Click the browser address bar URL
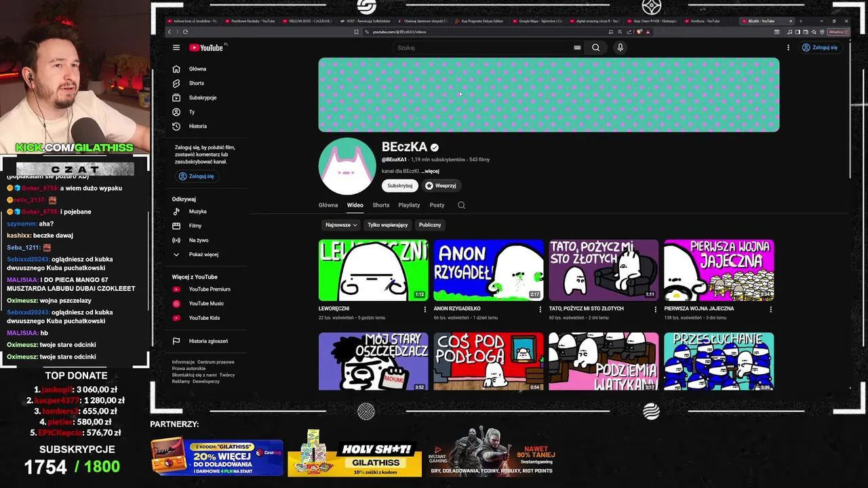868x488 pixels. click(400, 32)
